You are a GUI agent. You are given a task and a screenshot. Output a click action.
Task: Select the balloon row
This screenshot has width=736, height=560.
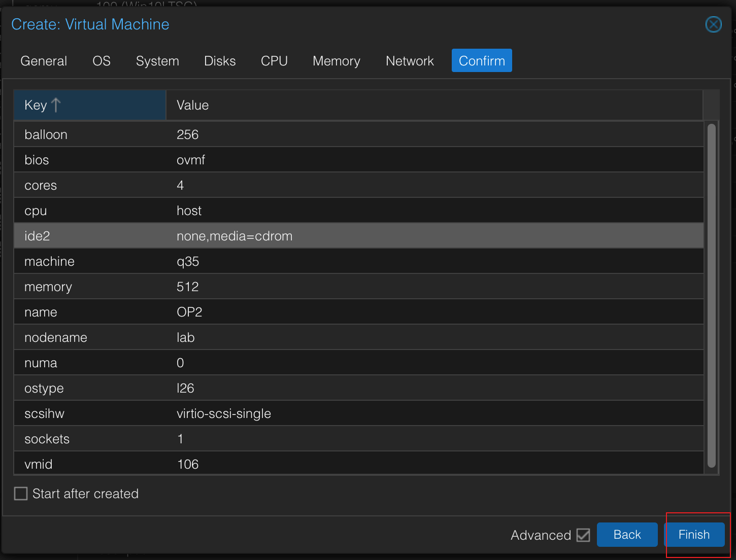tap(359, 134)
